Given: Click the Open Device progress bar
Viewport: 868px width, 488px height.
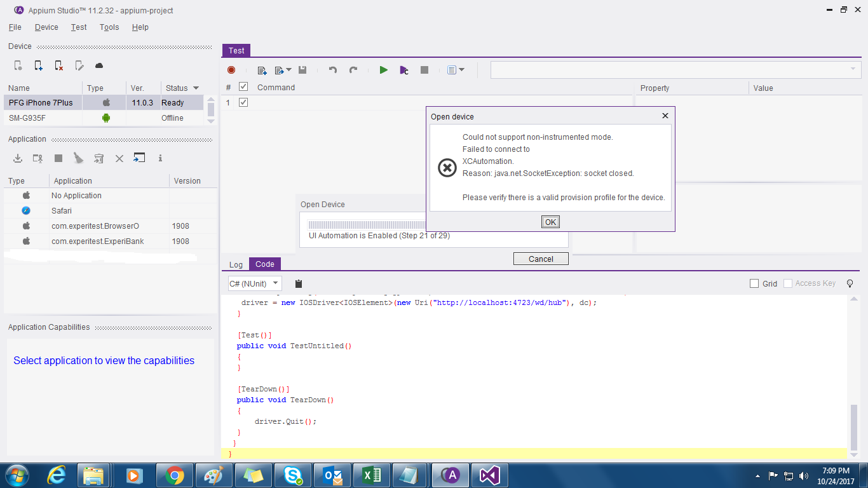Looking at the screenshot, I should click(366, 224).
